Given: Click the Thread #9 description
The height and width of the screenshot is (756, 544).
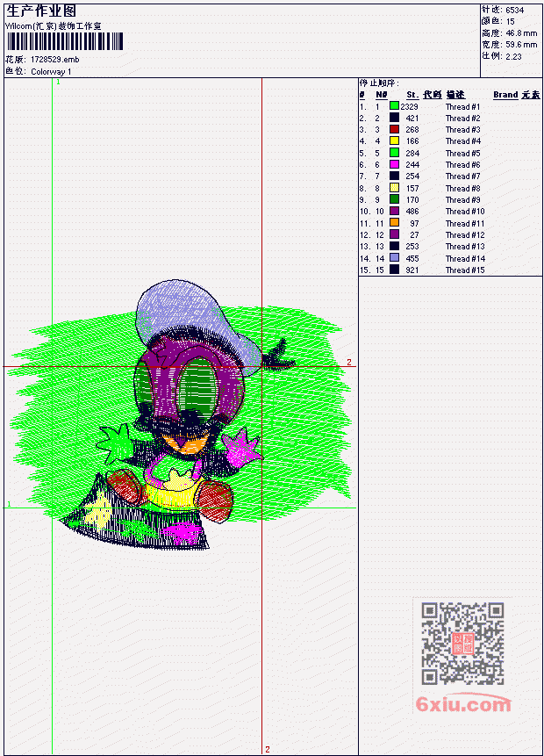Looking at the screenshot, I should tap(462, 200).
